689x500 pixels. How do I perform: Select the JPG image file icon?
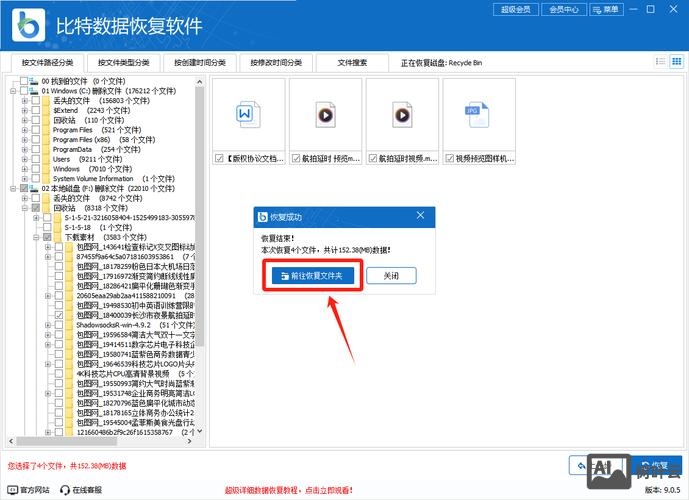point(477,115)
